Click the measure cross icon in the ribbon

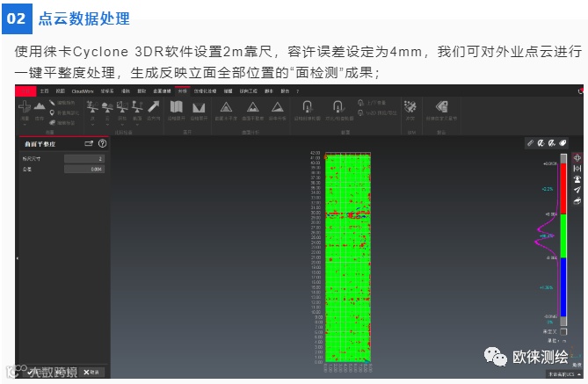tap(25, 107)
